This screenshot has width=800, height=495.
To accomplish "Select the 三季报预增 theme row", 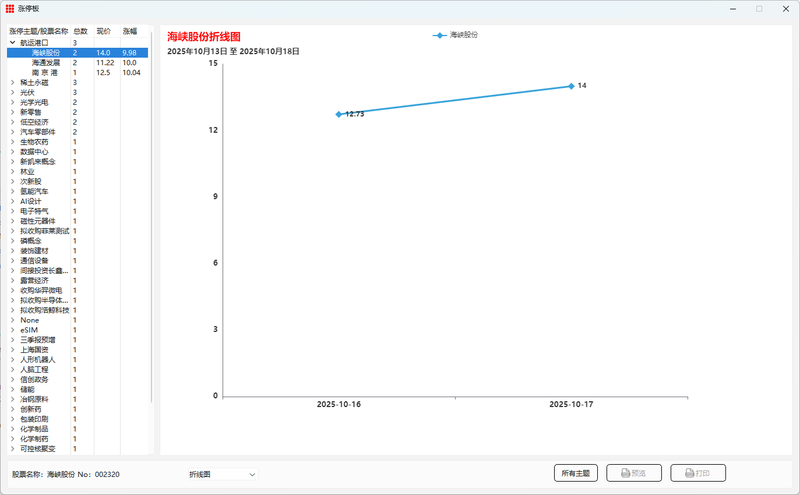I will click(78, 340).
